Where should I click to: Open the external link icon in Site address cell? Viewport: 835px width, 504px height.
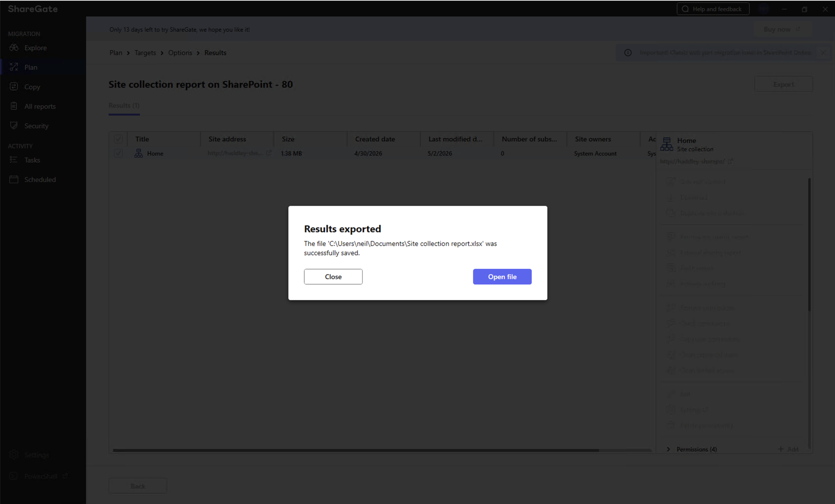click(x=269, y=153)
